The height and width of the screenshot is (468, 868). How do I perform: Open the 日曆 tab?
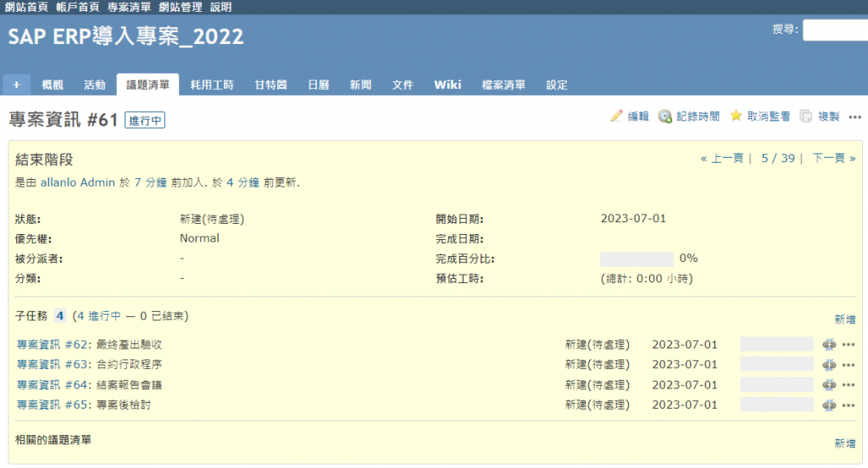(x=319, y=85)
